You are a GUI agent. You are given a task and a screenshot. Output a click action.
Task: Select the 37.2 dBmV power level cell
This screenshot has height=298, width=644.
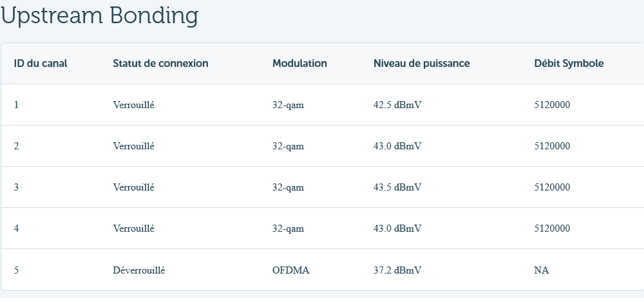[x=397, y=270]
